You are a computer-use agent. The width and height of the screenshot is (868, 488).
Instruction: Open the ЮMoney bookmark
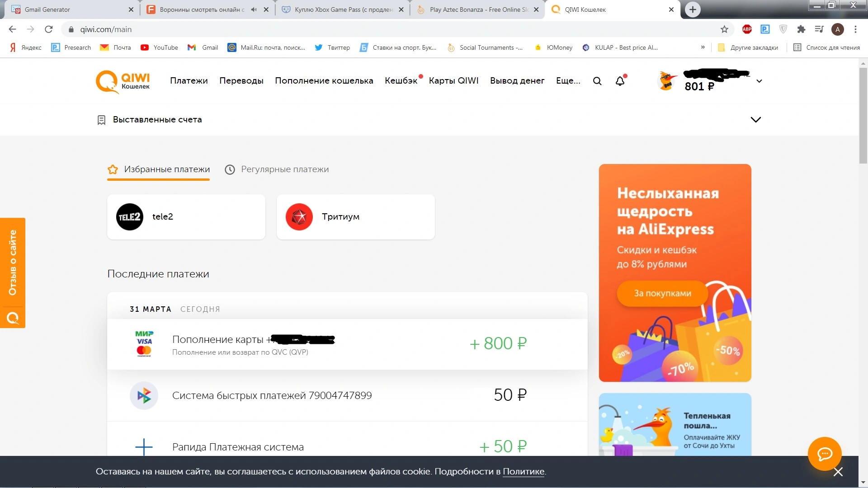[553, 47]
